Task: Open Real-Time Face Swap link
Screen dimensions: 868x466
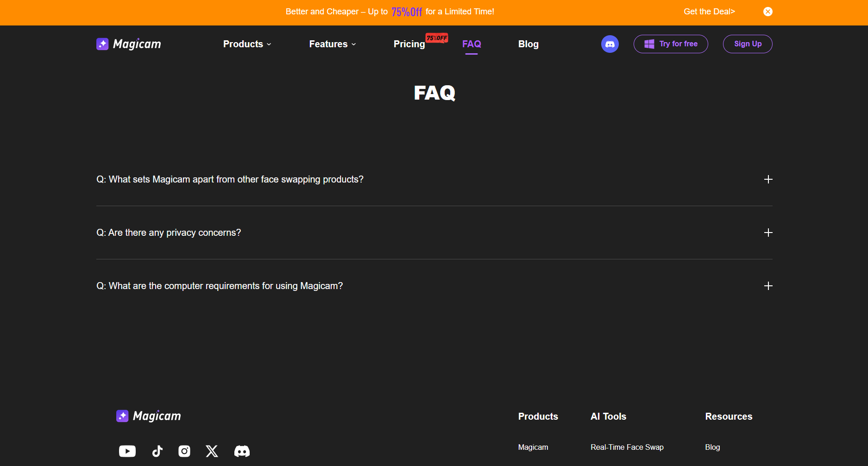Action: coord(627,447)
